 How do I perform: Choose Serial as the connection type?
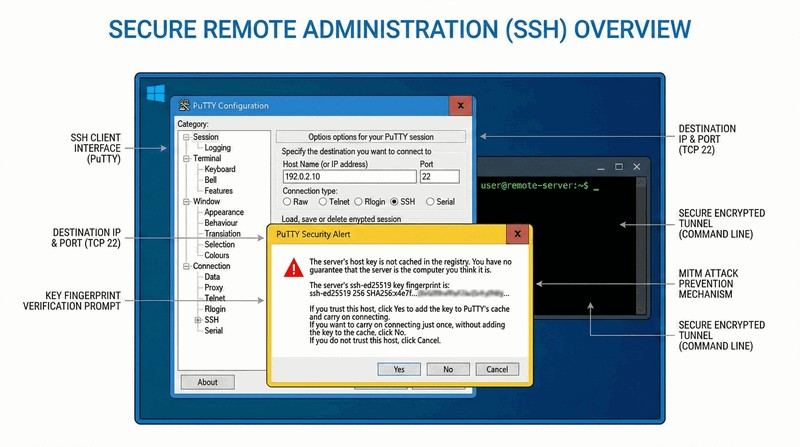[x=429, y=201]
